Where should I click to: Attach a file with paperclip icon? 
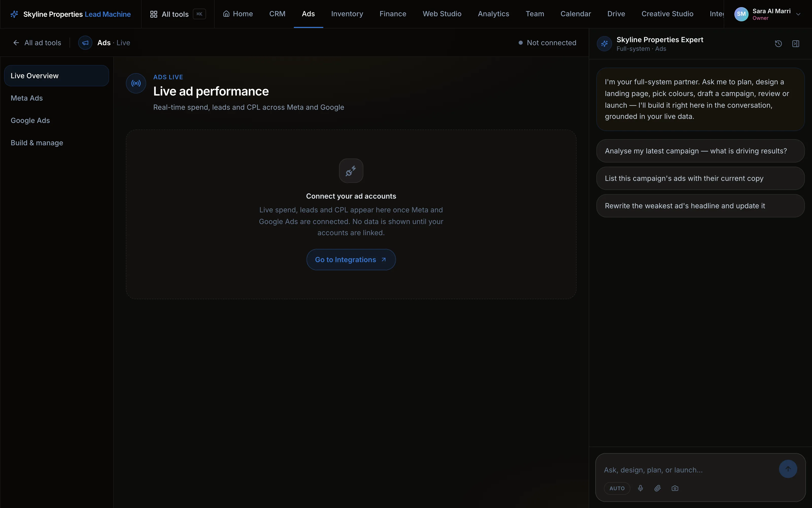[658, 488]
